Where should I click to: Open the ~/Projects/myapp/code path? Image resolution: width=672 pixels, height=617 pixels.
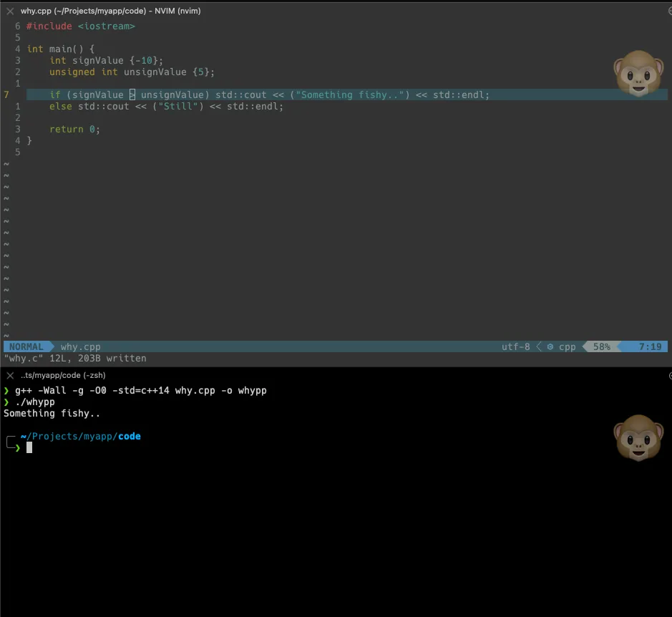pos(79,436)
